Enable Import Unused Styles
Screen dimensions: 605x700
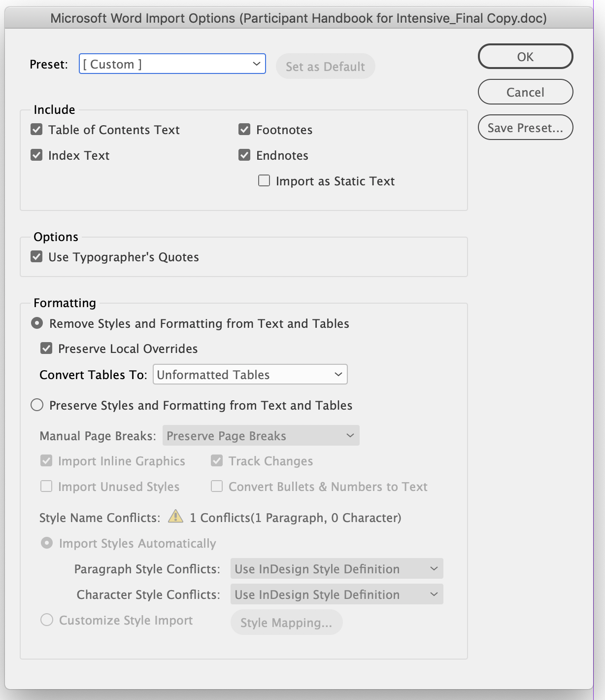[46, 486]
